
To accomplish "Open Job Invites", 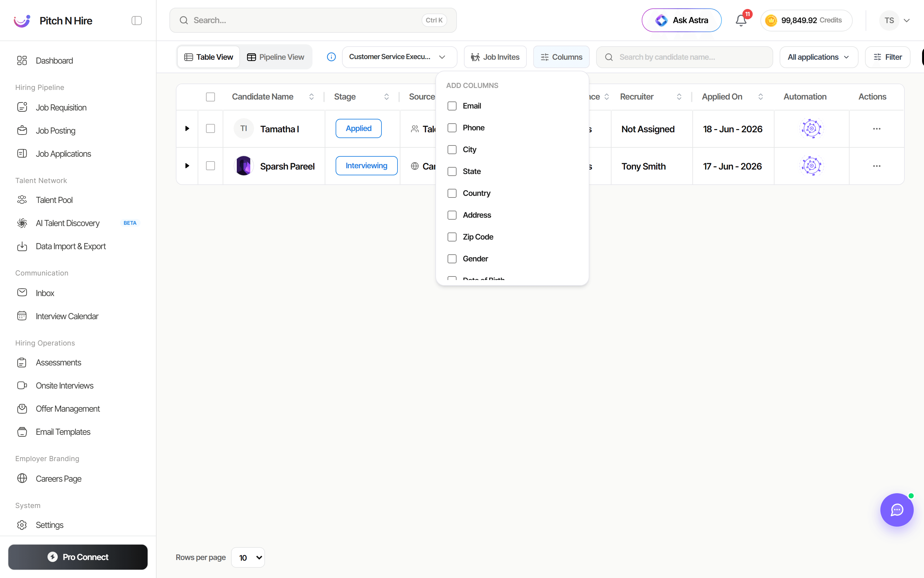I will click(x=495, y=57).
